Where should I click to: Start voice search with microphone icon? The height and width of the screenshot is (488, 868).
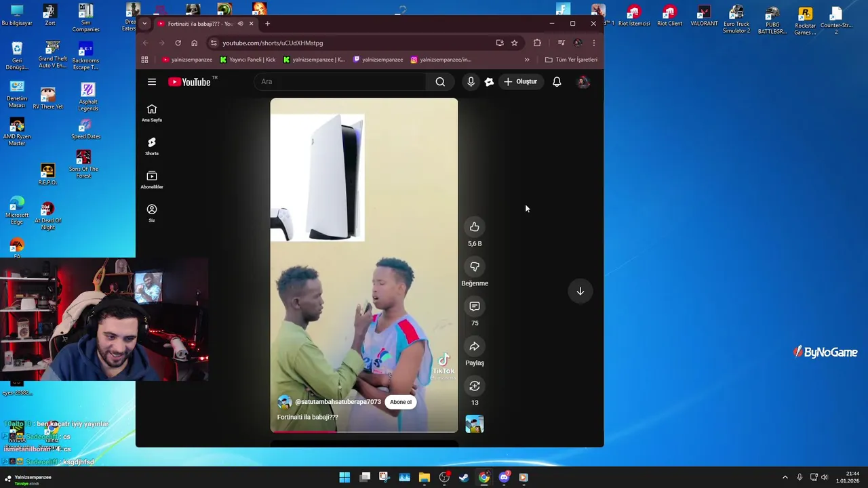click(471, 81)
